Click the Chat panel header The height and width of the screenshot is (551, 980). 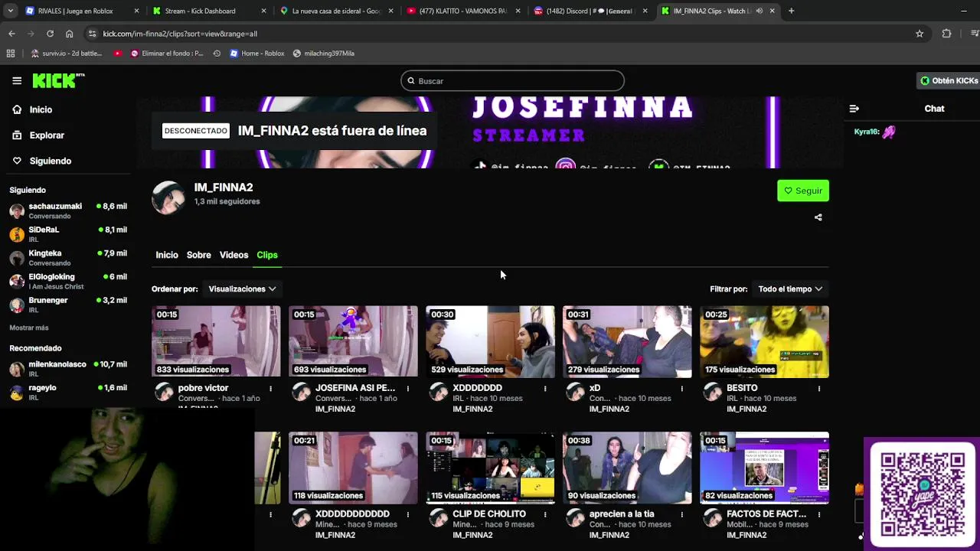934,109
